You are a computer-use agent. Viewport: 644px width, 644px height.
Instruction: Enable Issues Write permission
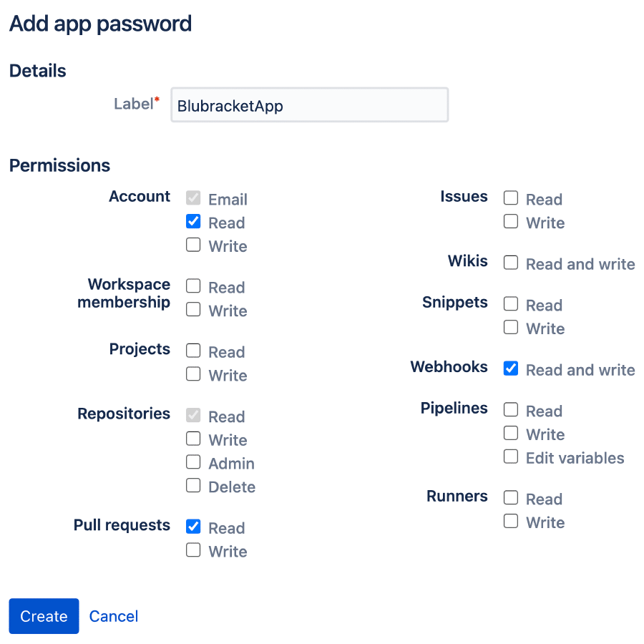pyautogui.click(x=511, y=222)
